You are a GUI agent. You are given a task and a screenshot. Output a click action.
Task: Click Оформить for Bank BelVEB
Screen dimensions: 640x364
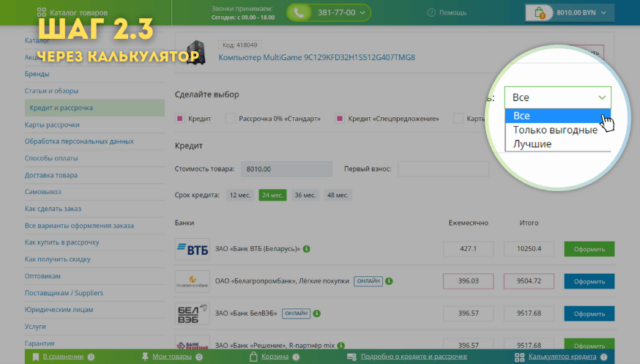coord(589,313)
